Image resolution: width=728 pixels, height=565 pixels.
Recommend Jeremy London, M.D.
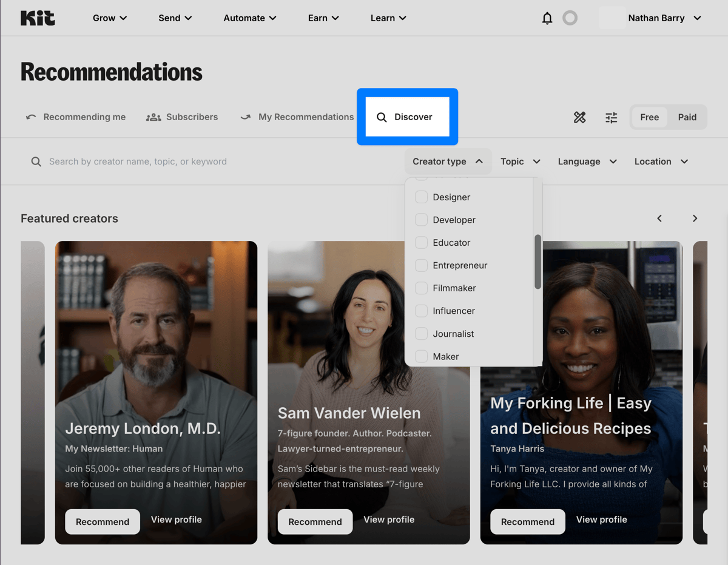coord(103,522)
